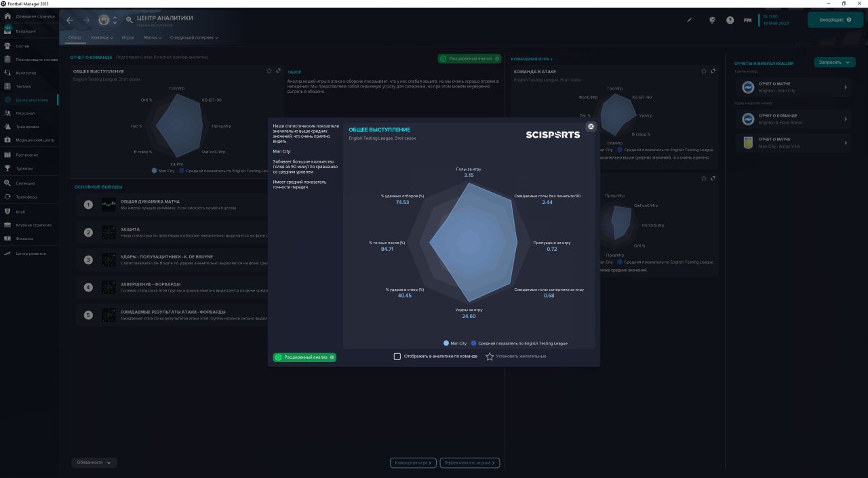Image resolution: width=868 pixels, height=478 pixels.
Task: Expand the Матчи dropdown menu
Action: (x=153, y=37)
